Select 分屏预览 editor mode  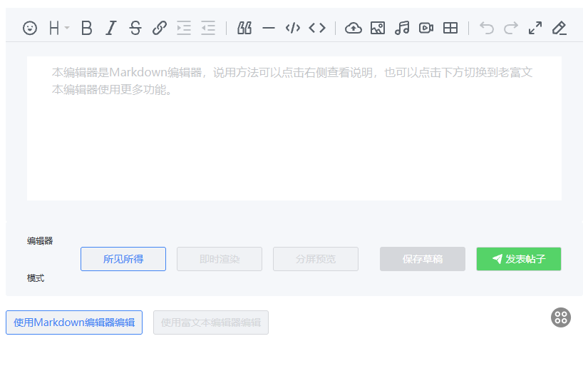(x=316, y=259)
